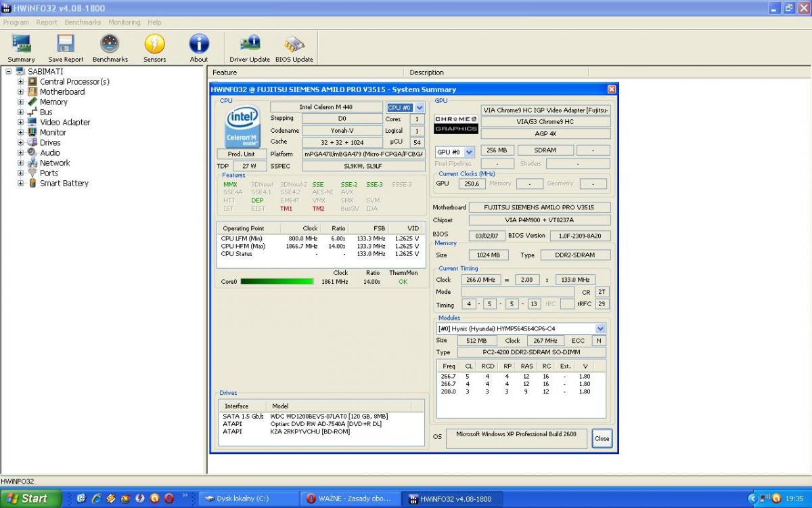
Task: Select the Memory module icon in tree
Action: pos(32,102)
